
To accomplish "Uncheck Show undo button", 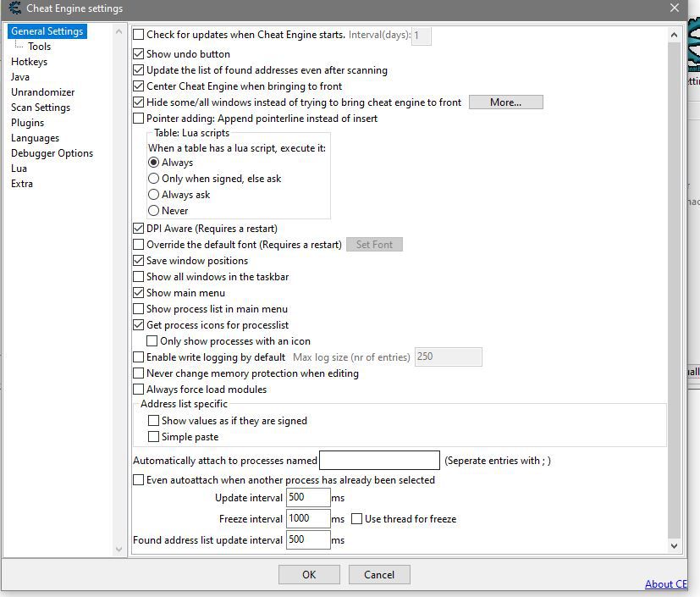I will click(139, 54).
